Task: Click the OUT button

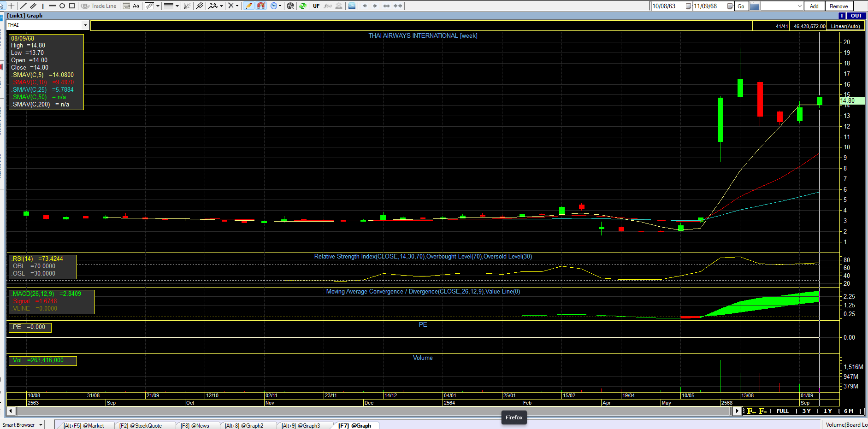Action: point(856,16)
